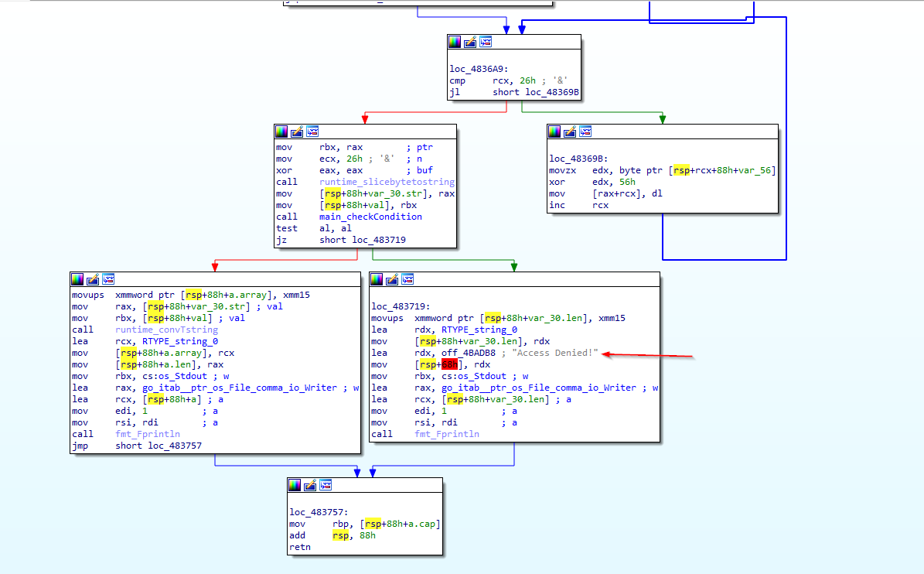Click 'xor edx, 56h' instruction
This screenshot has height=574, width=924.
point(592,182)
